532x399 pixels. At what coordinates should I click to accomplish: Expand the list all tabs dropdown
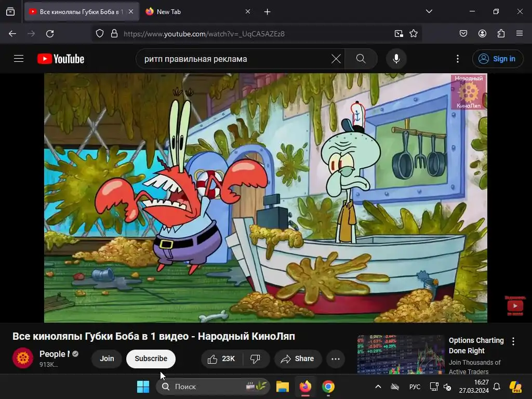tap(429, 11)
